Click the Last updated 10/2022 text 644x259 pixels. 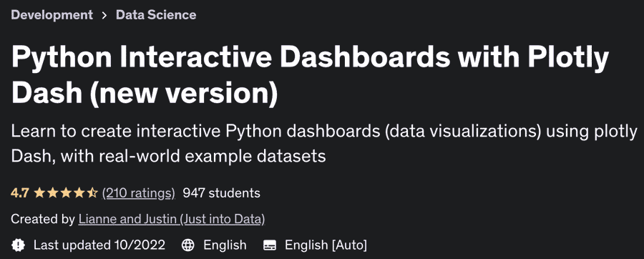pos(99,245)
